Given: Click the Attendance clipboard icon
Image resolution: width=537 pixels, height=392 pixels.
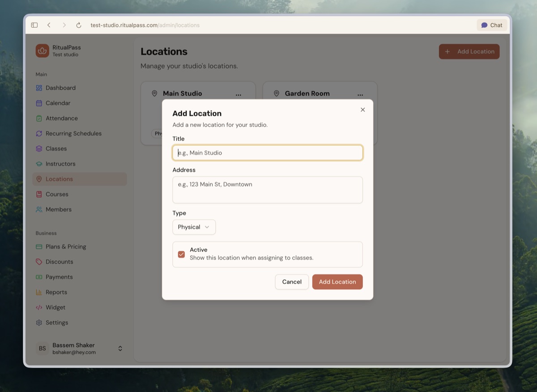Looking at the screenshot, I should pyautogui.click(x=39, y=118).
